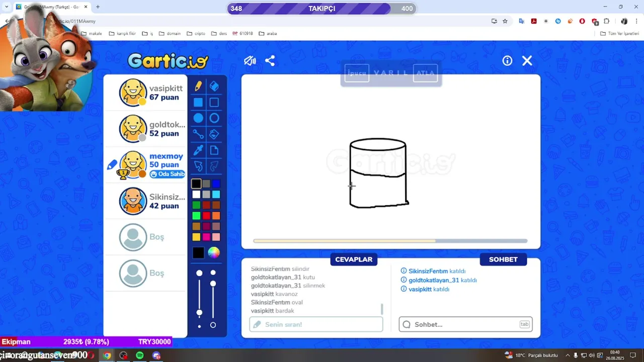
Task: Select the pencil drawing tool
Action: tap(198, 86)
